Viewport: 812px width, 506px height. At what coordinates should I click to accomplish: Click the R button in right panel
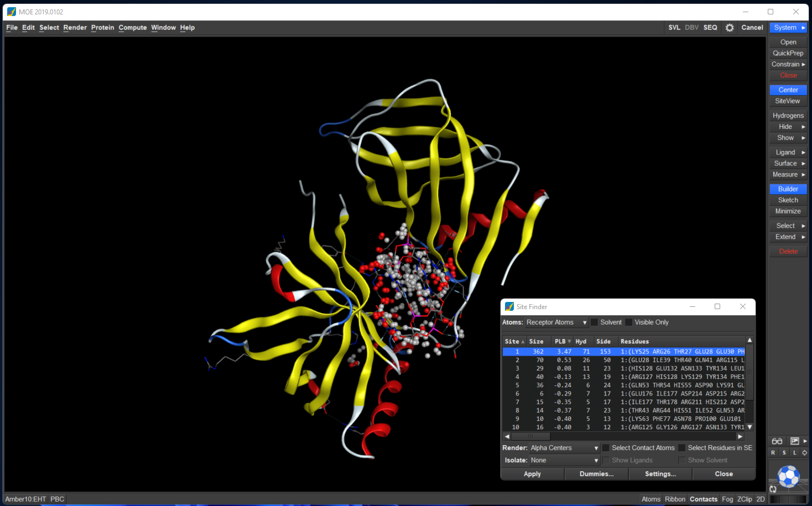pos(773,452)
